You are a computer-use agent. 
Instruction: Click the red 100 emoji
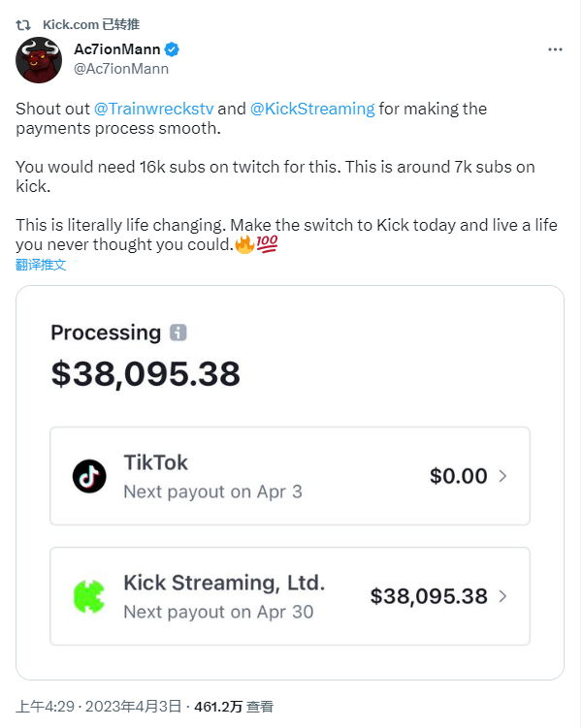pyautogui.click(x=267, y=245)
